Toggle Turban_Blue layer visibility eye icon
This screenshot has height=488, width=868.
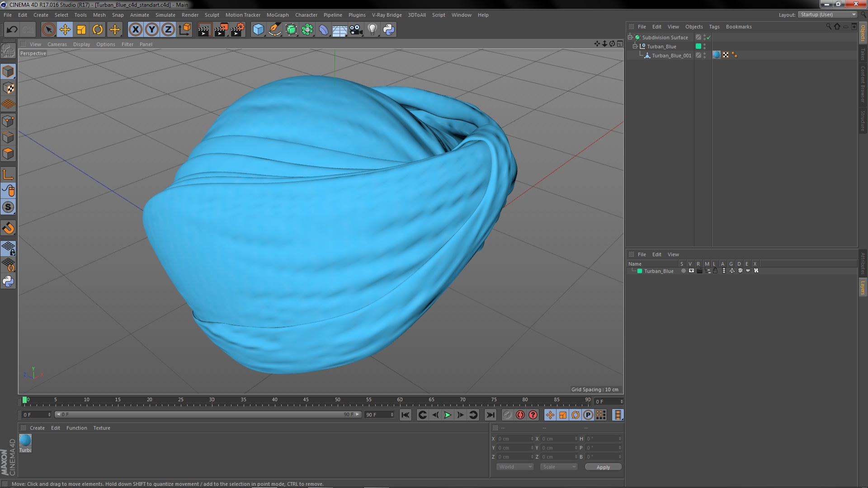[691, 271]
